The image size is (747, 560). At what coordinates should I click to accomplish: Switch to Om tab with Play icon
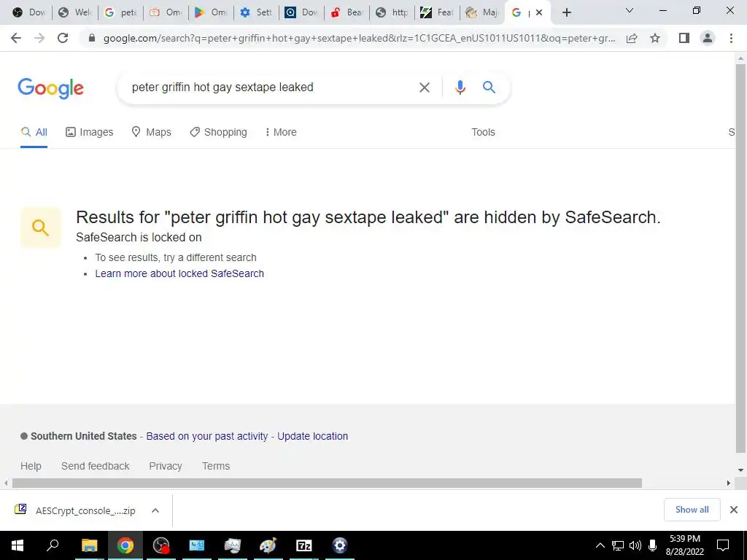(211, 12)
